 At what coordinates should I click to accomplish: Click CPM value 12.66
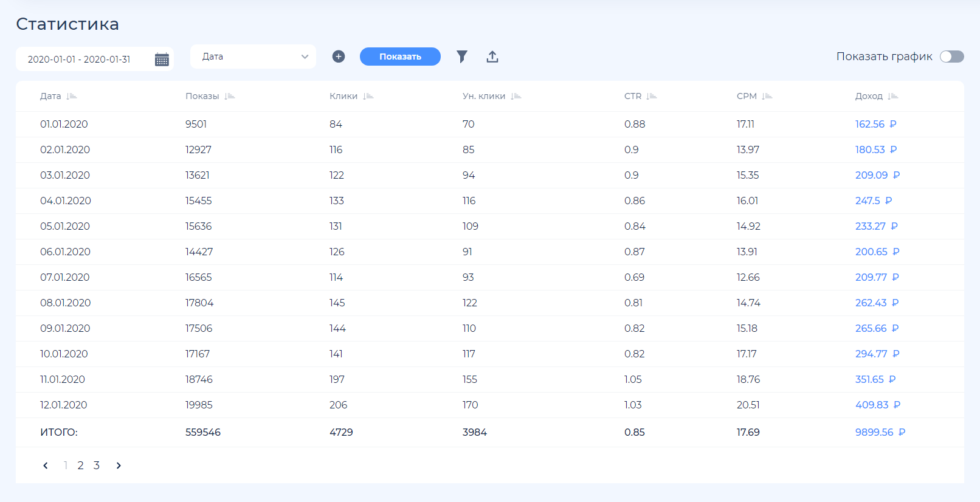coord(748,277)
